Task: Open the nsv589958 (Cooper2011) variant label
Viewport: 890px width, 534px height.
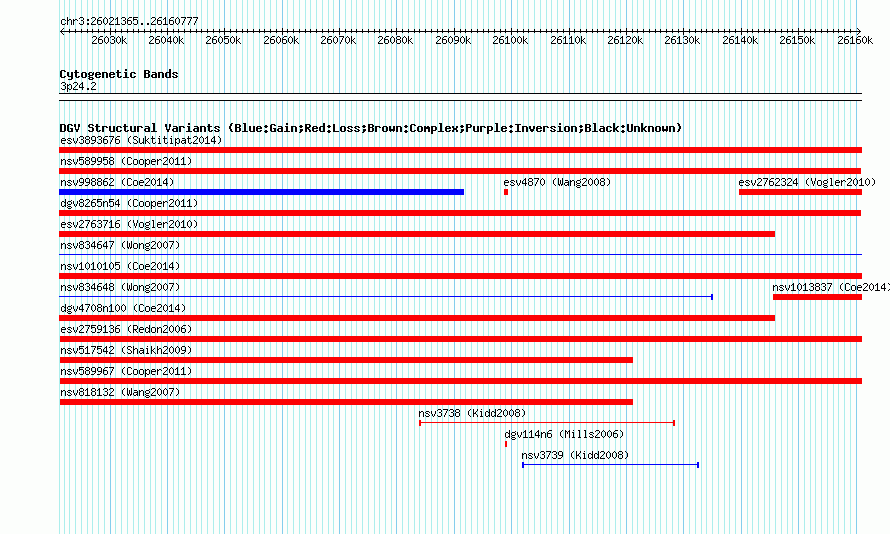Action: (x=126, y=161)
